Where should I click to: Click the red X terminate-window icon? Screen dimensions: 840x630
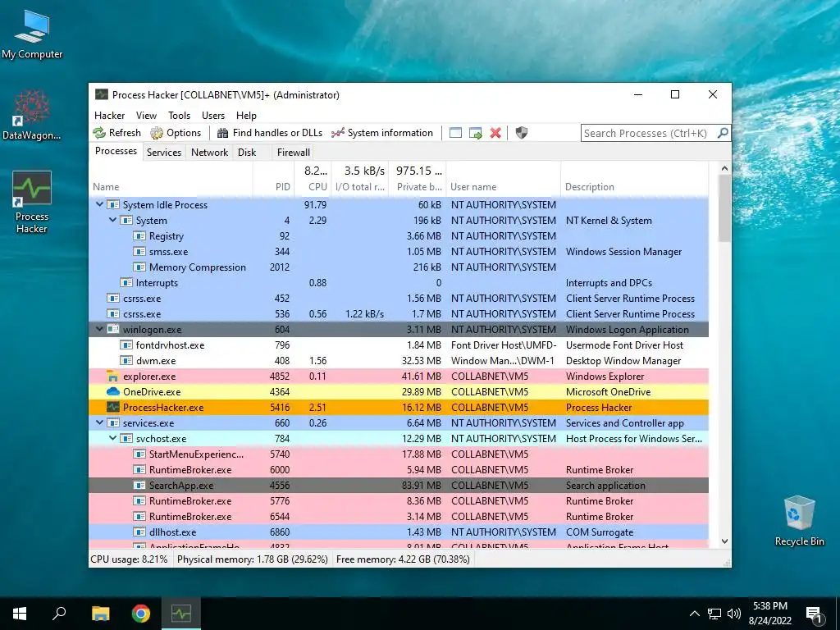[x=495, y=133]
